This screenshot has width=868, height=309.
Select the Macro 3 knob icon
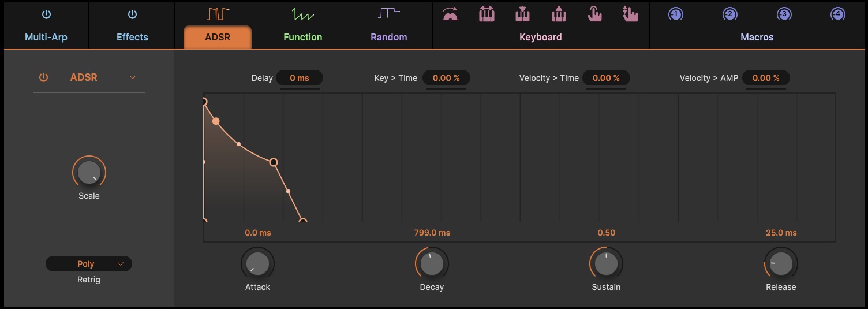pos(784,14)
